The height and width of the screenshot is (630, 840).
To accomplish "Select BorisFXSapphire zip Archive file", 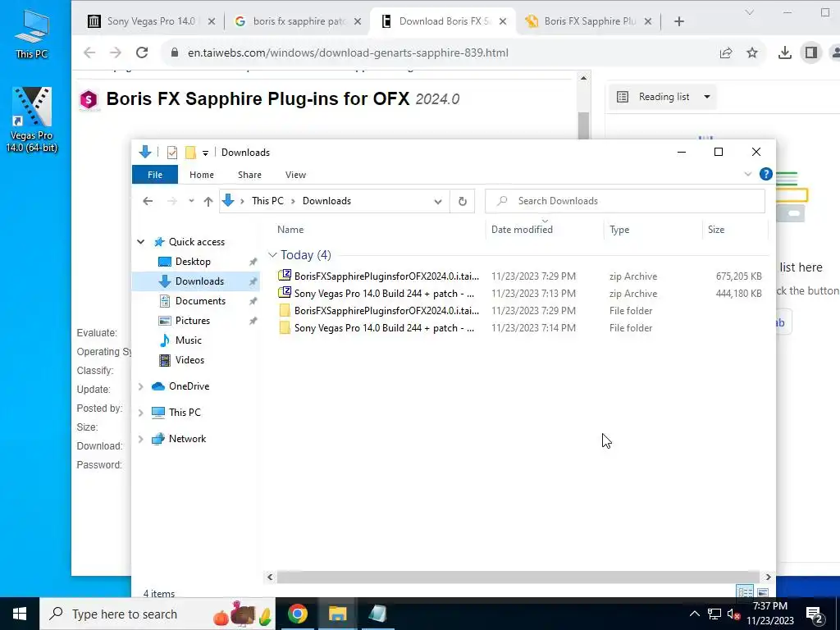I will tap(518, 276).
